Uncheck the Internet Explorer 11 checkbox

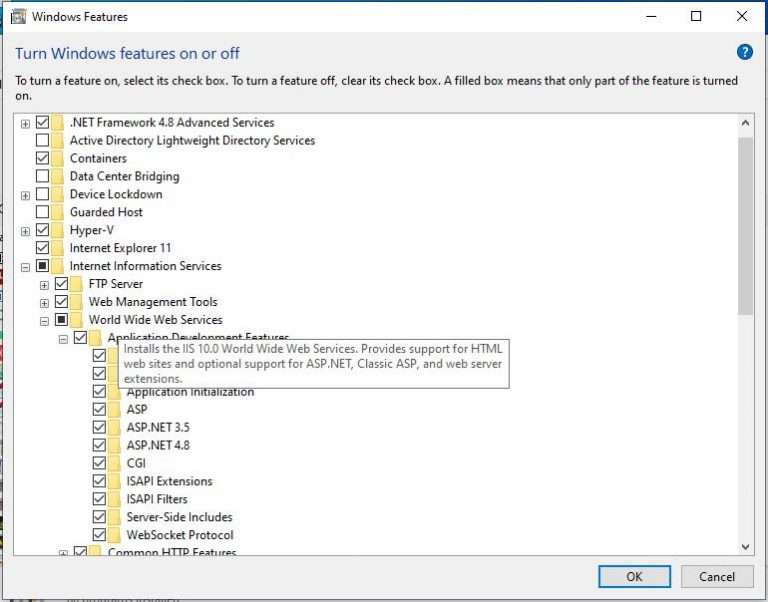click(42, 248)
